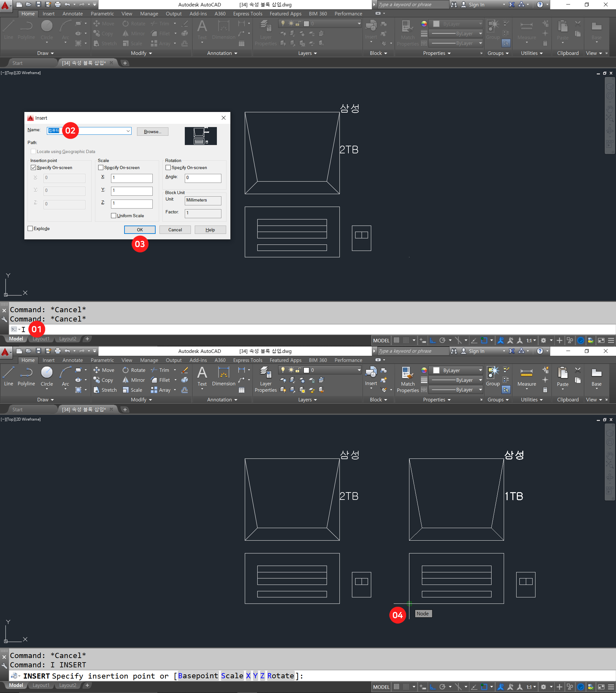Open the Name dropdown in Insert dialog
The height and width of the screenshot is (693, 616).
coord(128,131)
